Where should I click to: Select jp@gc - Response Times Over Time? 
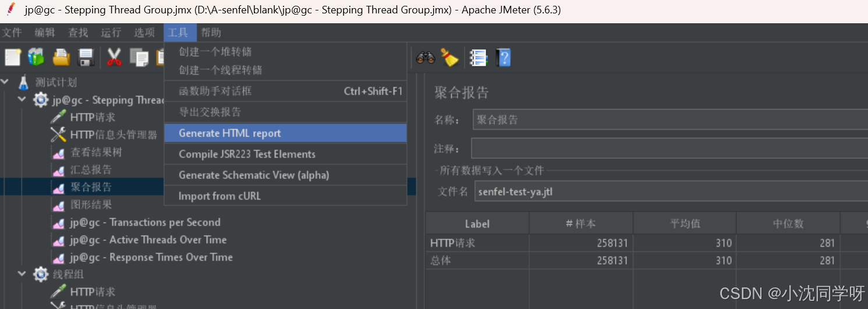click(x=151, y=257)
